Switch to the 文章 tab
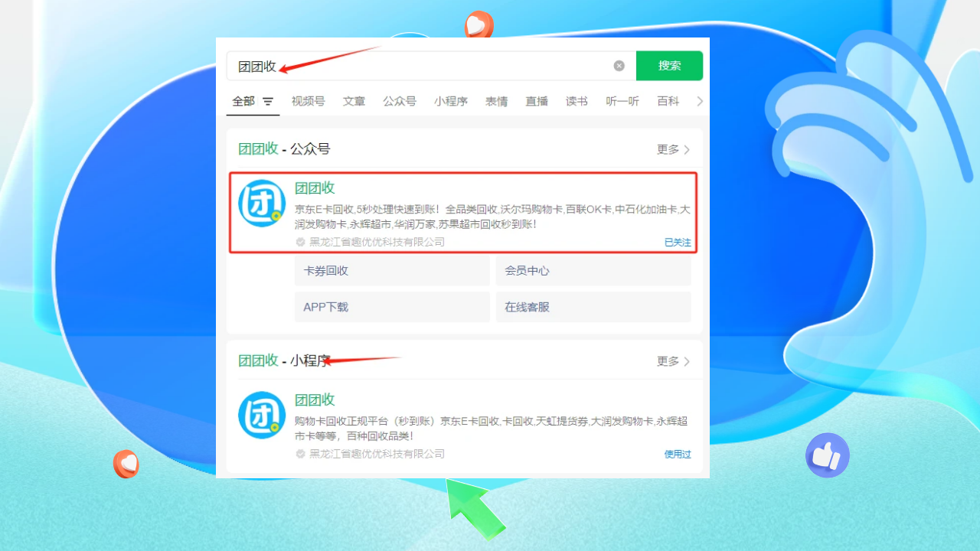980x551 pixels. (354, 101)
